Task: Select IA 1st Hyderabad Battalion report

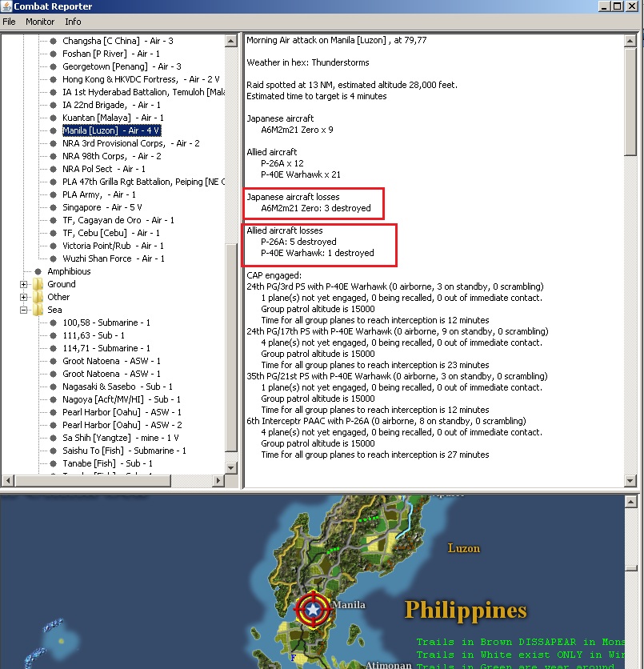Action: click(143, 92)
